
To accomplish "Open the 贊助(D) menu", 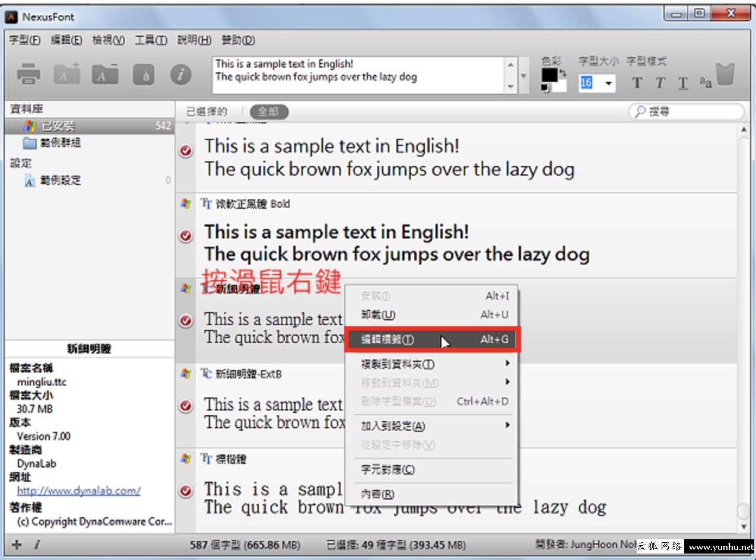I will click(x=238, y=40).
